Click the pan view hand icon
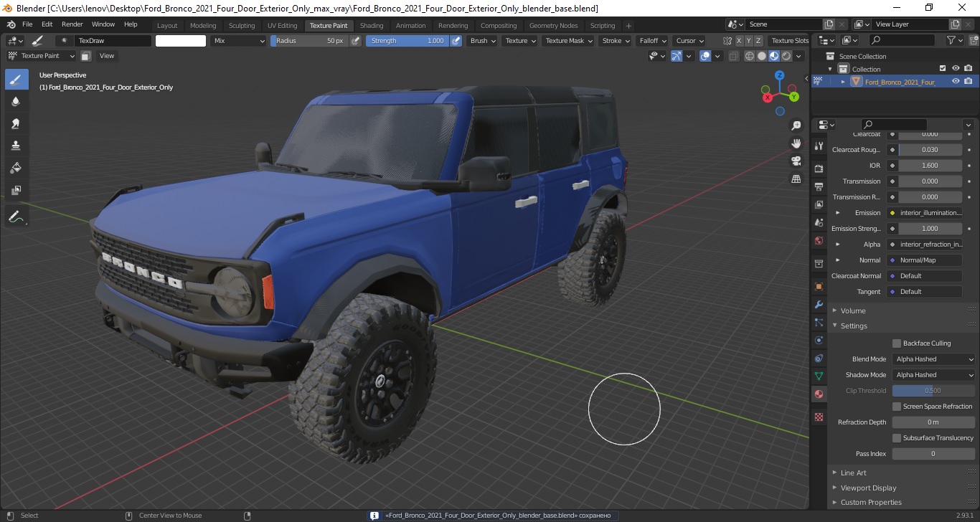The image size is (980, 522). [796, 143]
